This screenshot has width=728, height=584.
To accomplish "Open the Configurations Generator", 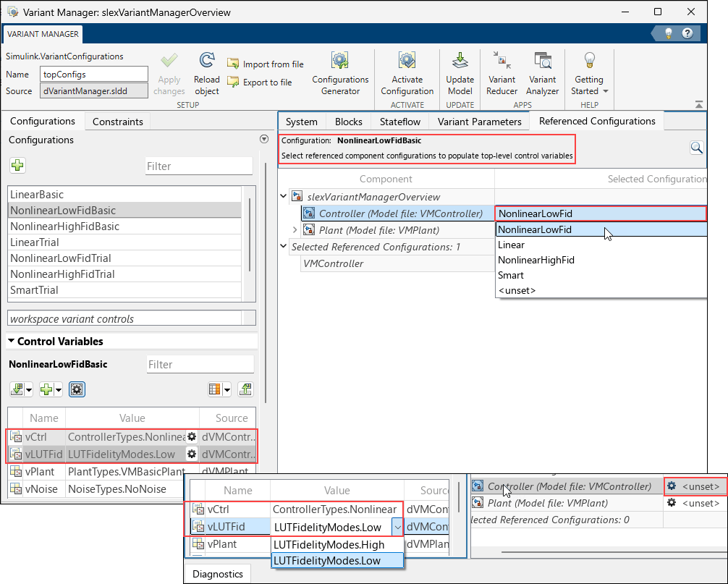I will coord(340,73).
